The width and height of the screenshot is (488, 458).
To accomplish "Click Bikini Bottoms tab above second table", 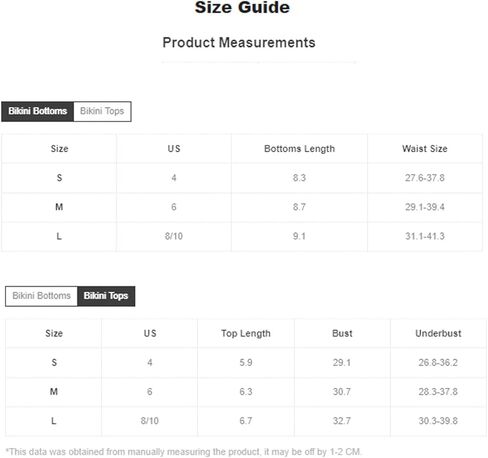I will pos(42,296).
